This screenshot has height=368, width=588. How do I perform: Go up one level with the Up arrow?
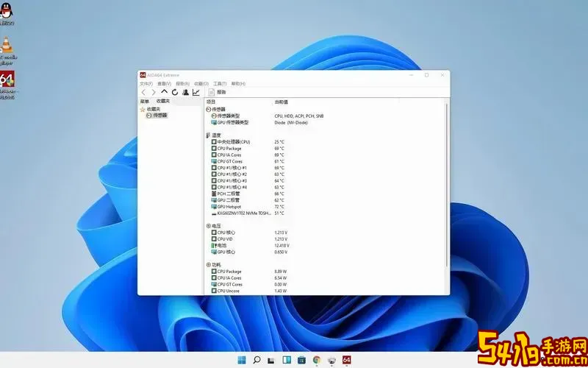point(164,91)
